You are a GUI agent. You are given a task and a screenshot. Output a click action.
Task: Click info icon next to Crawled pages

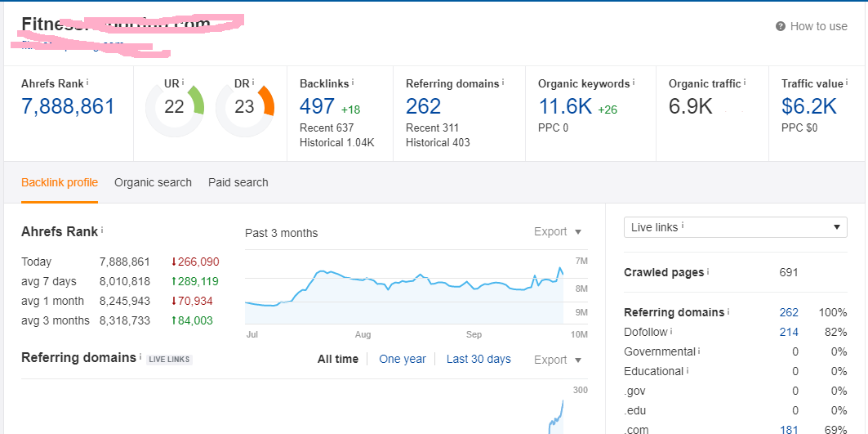pos(708,272)
